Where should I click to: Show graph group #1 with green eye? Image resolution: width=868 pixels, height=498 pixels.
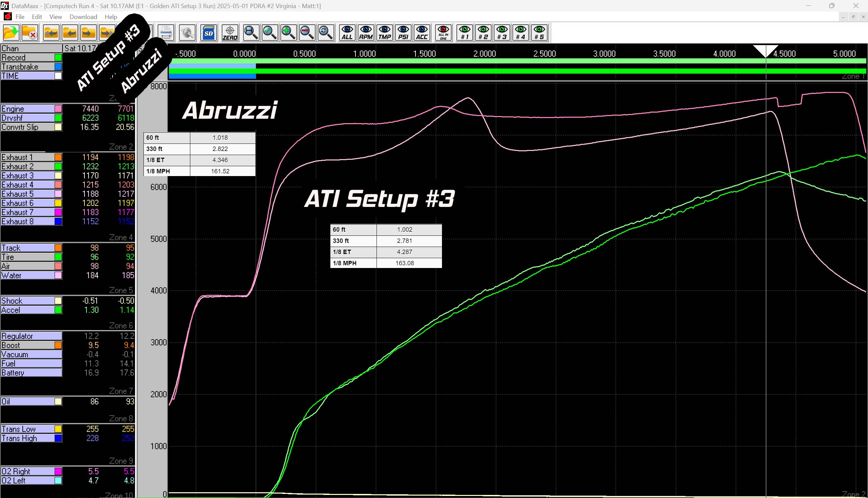point(465,33)
